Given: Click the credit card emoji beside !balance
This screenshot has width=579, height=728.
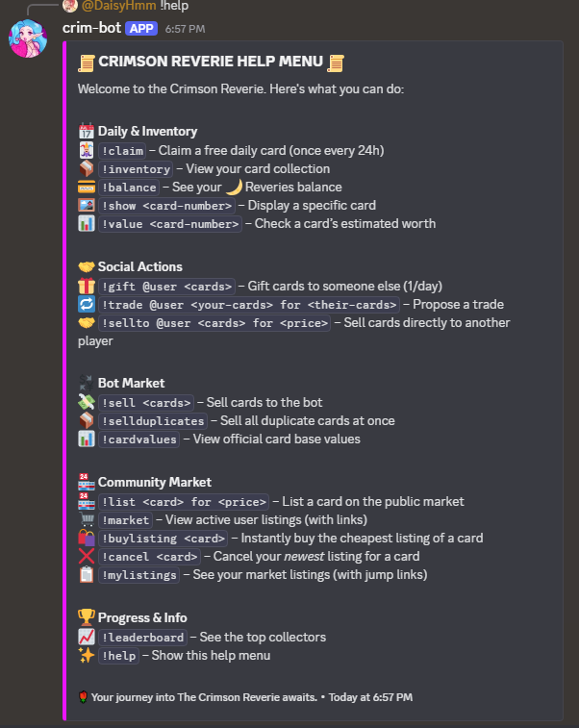Looking at the screenshot, I should 87,188.
